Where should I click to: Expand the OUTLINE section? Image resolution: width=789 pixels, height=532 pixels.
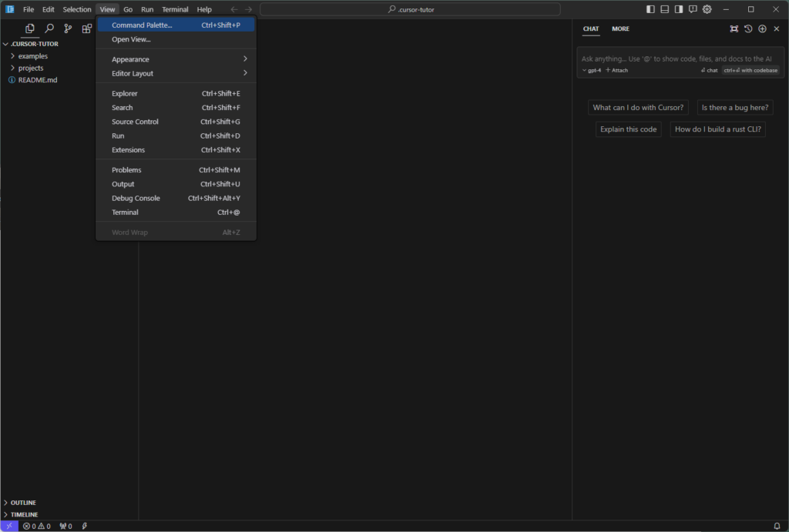[23, 502]
